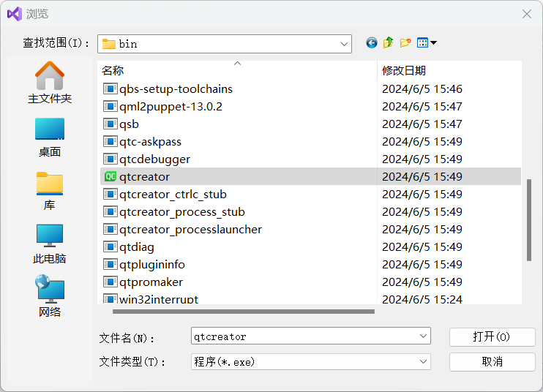Select file name qtcdebugger
Viewport: 543px width, 392px height.
(154, 159)
